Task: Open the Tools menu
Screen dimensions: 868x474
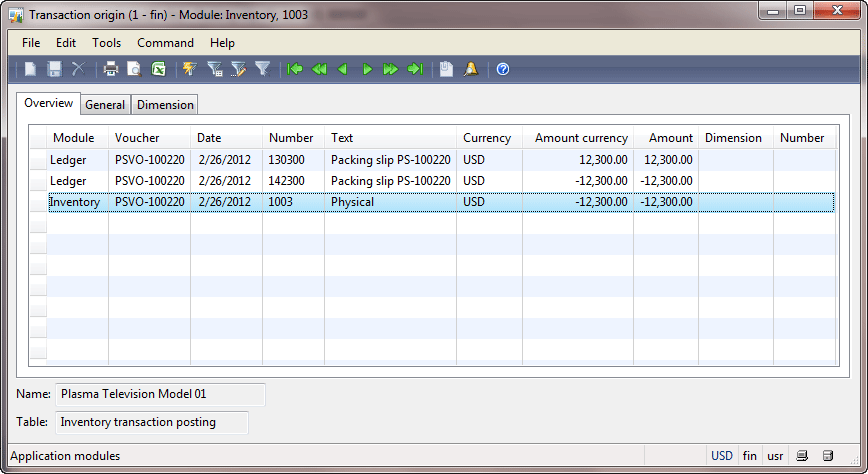Action: click(x=106, y=43)
